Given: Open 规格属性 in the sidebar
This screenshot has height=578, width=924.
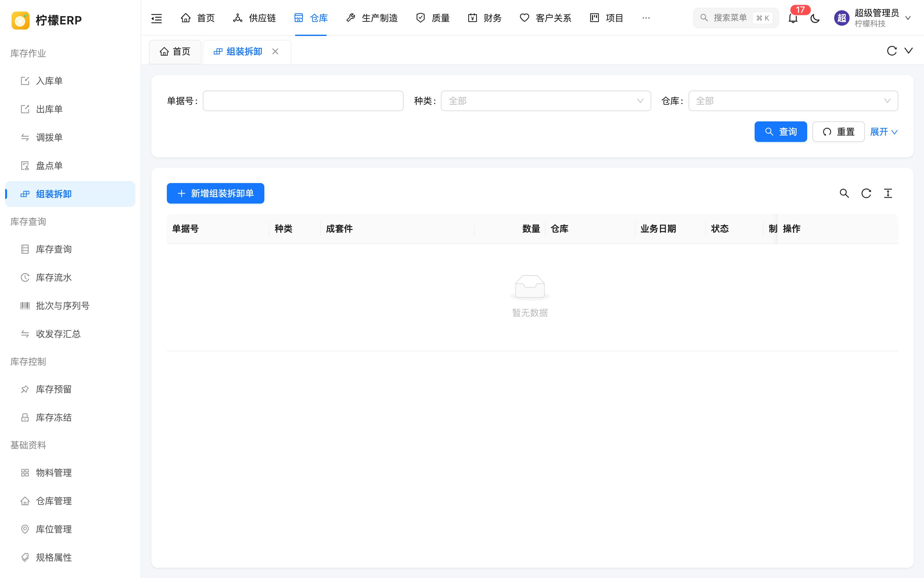Looking at the screenshot, I should [x=70, y=558].
